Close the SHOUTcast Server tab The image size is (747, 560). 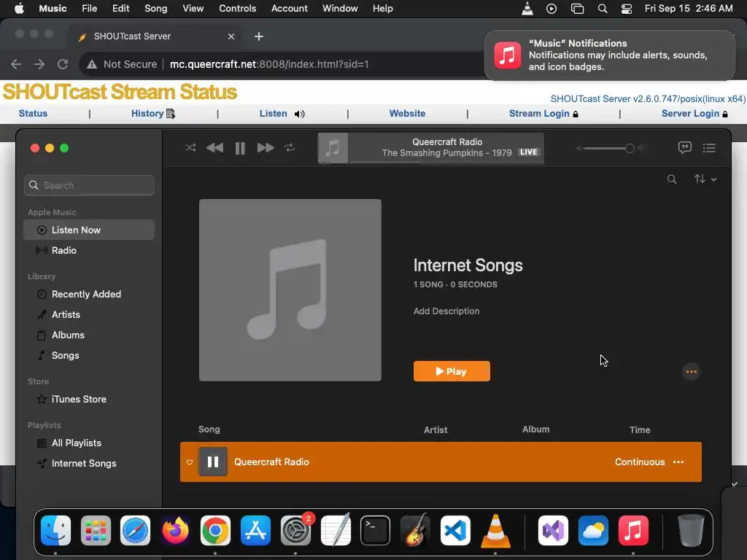click(x=231, y=36)
